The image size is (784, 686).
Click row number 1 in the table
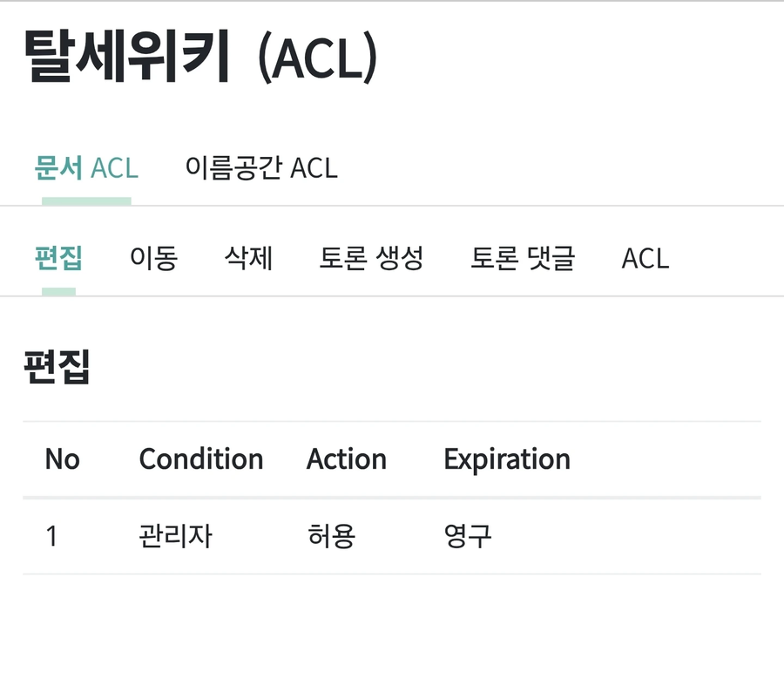pos(51,536)
